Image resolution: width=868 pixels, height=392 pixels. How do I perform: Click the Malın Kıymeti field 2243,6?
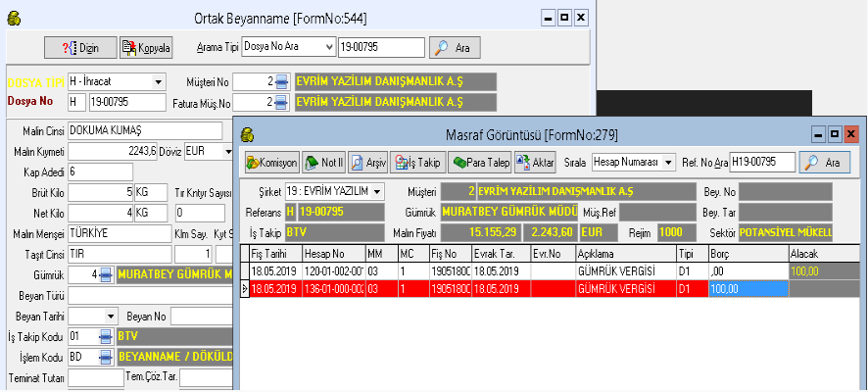point(113,151)
